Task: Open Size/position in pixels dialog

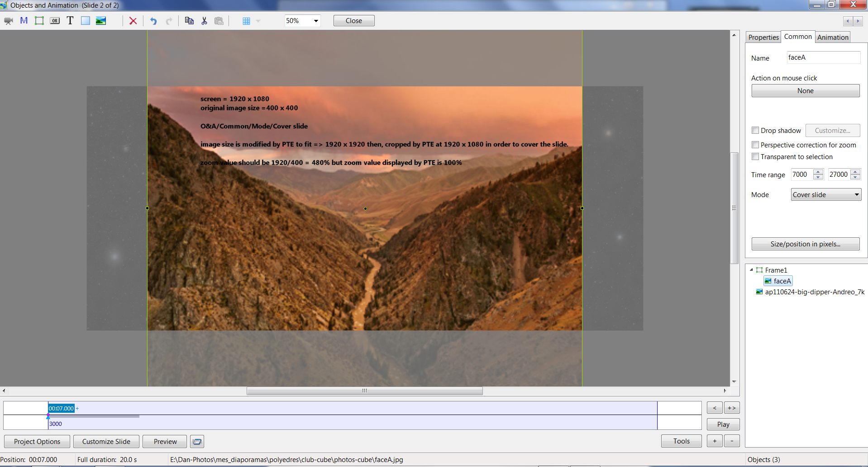Action: tap(805, 244)
